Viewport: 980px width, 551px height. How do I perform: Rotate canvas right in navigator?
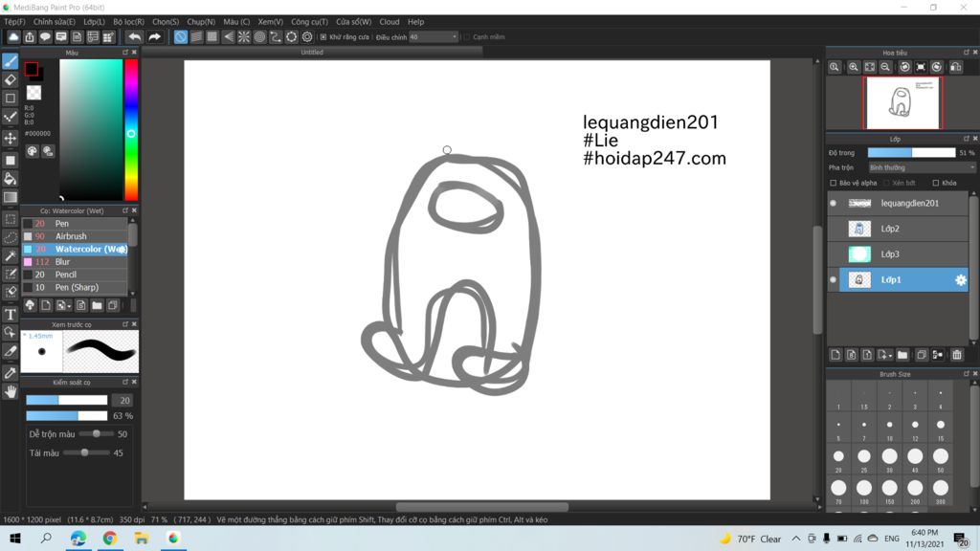coord(936,67)
